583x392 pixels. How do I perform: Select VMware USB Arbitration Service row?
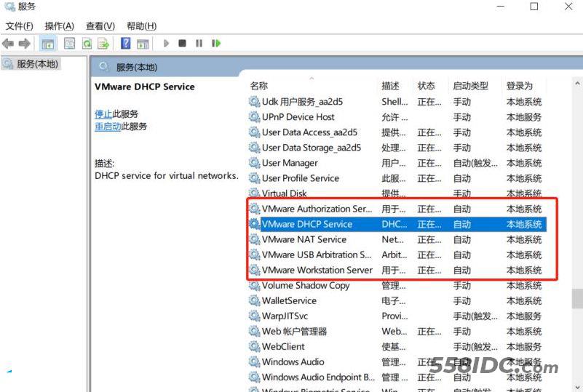point(397,255)
